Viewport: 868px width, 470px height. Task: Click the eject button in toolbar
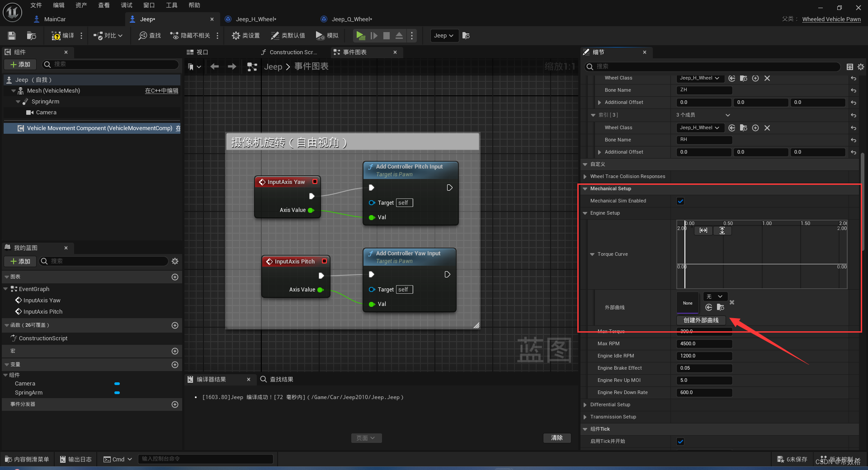[x=399, y=36]
